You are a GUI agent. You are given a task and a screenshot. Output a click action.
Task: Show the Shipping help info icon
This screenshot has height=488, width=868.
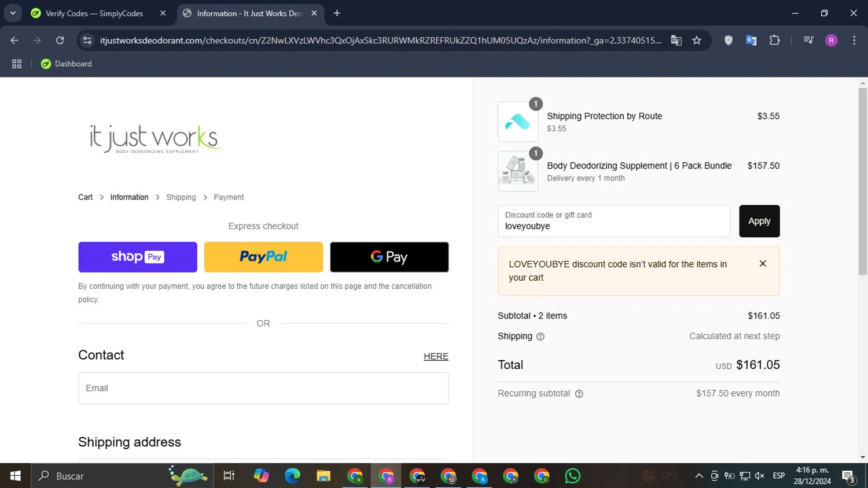tap(540, 337)
